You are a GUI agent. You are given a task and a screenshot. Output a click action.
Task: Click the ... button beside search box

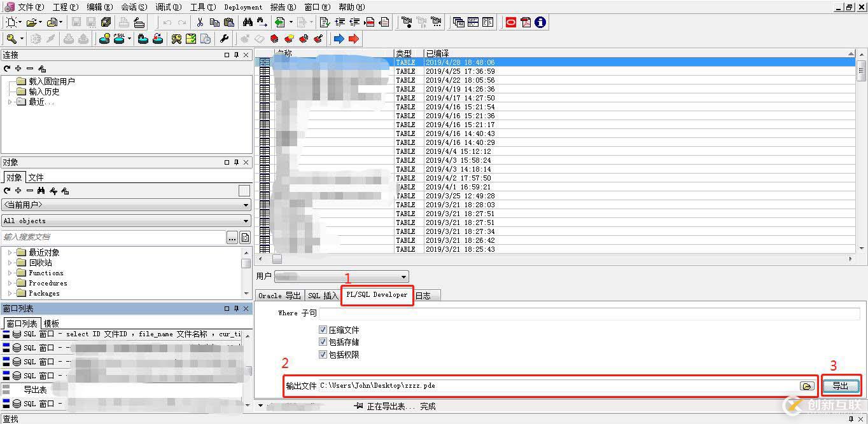coord(232,237)
